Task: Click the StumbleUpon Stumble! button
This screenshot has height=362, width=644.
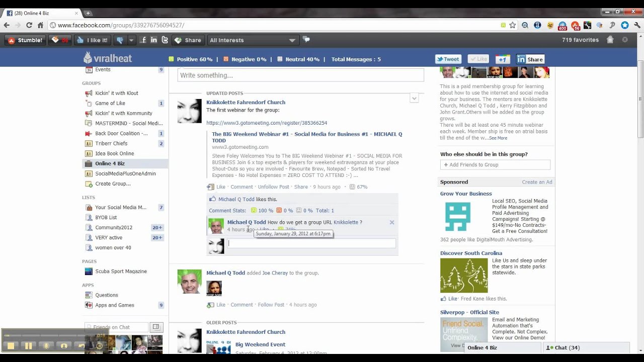Action: (25, 40)
